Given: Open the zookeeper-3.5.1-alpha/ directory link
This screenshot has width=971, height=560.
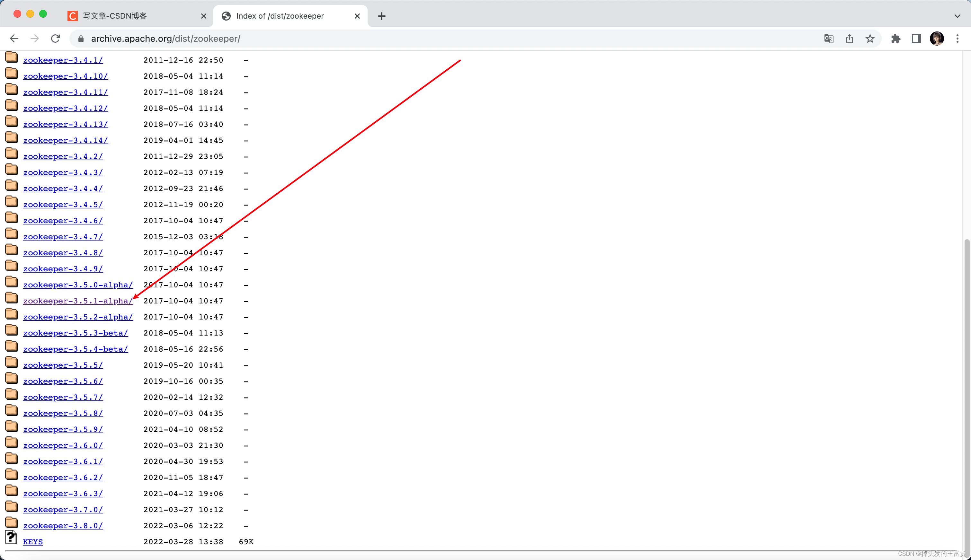Looking at the screenshot, I should click(x=78, y=301).
